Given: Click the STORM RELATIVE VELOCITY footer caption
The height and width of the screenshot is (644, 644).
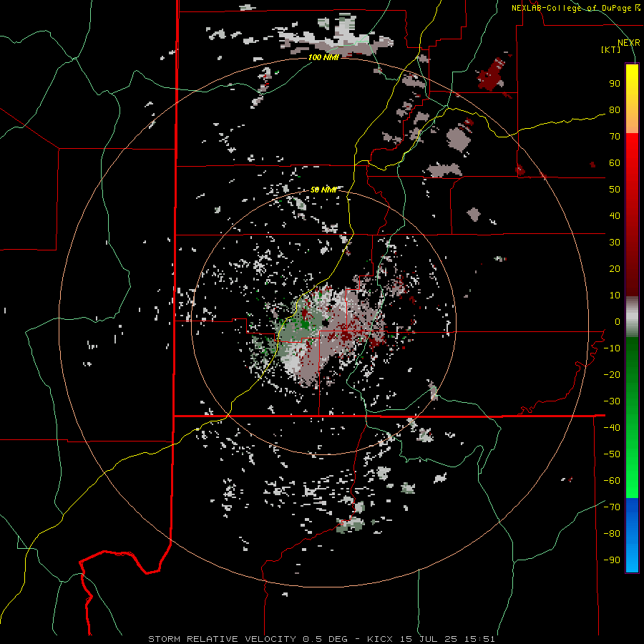Looking at the screenshot, I should click(x=321, y=639).
